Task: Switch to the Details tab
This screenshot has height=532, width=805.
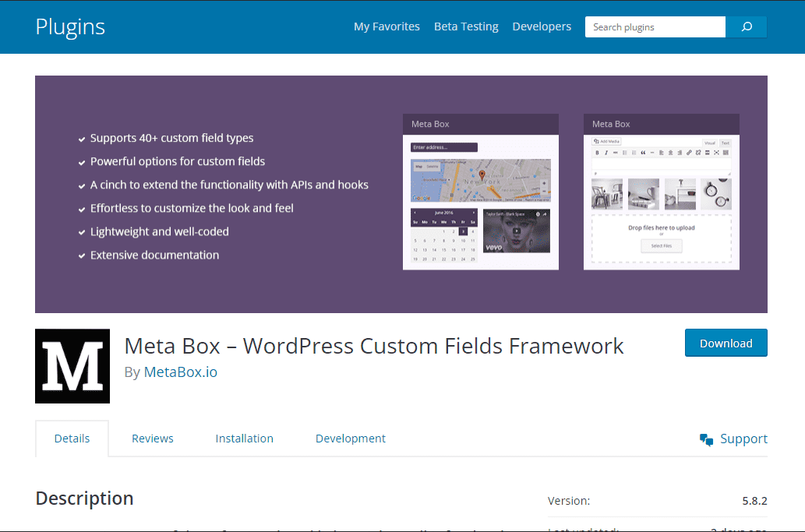Action: [x=72, y=439]
